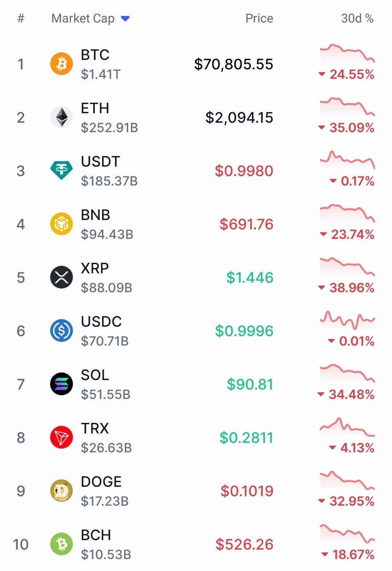
Task: Open the ETH price $2,094.15
Action: click(x=239, y=118)
